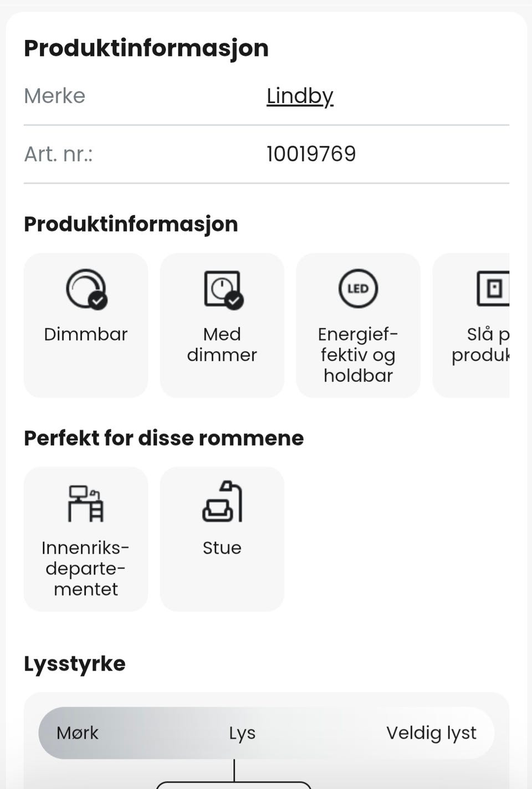Click the LED circle icon
The height and width of the screenshot is (789, 532).
click(x=358, y=289)
